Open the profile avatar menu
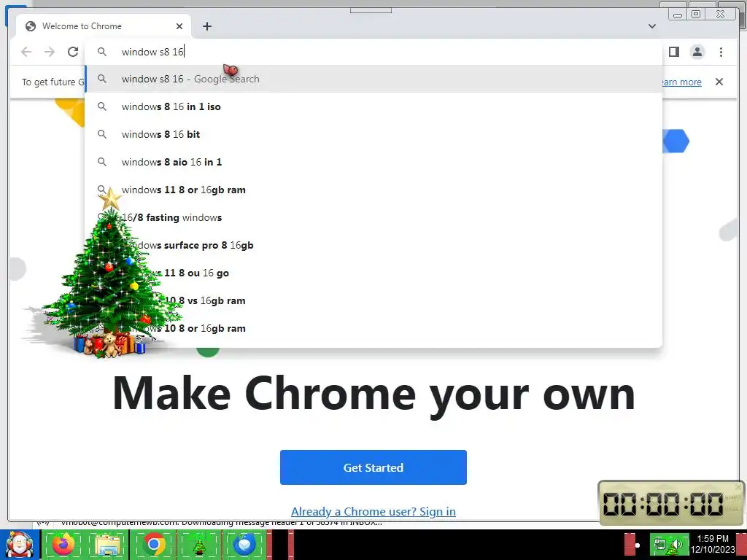The image size is (747, 560). click(697, 52)
